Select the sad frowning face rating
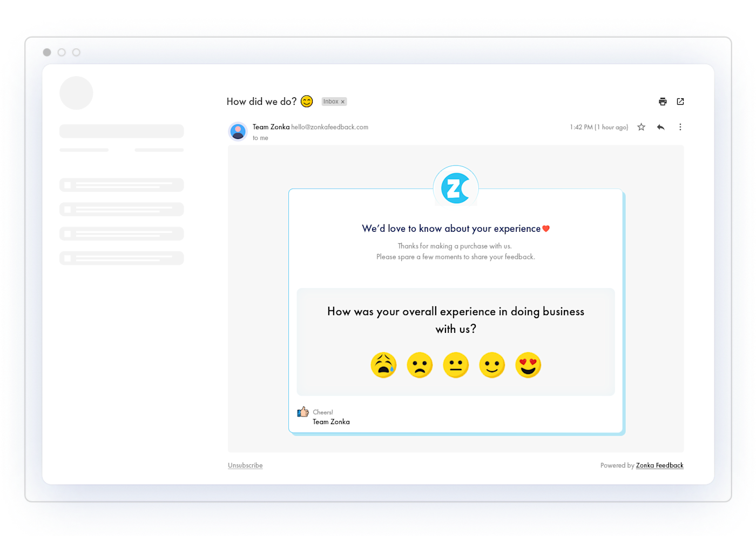756x536 pixels. (420, 365)
